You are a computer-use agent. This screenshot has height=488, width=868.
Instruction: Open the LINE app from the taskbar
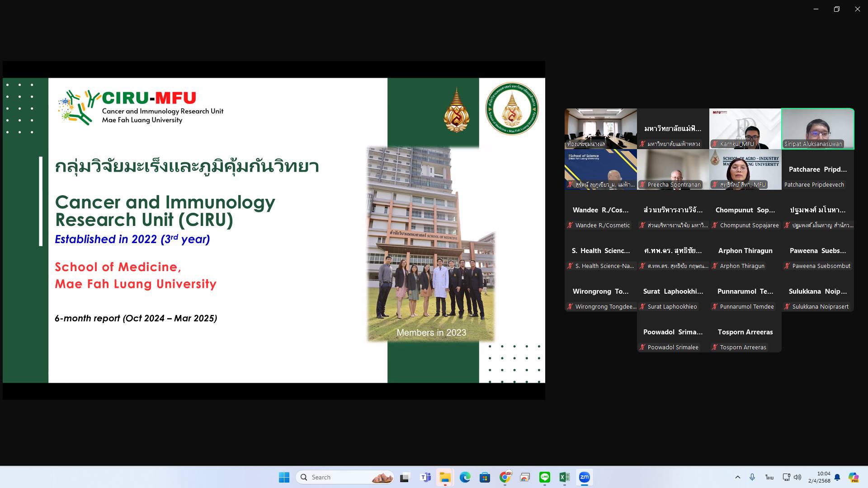tap(544, 477)
